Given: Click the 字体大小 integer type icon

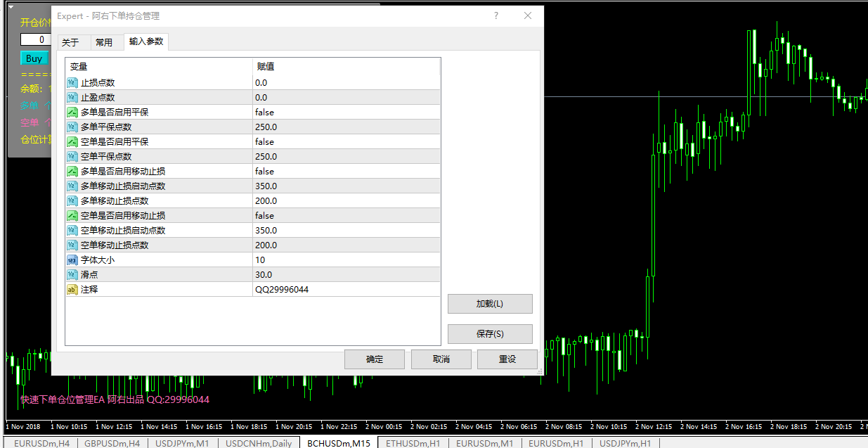Looking at the screenshot, I should click(72, 260).
